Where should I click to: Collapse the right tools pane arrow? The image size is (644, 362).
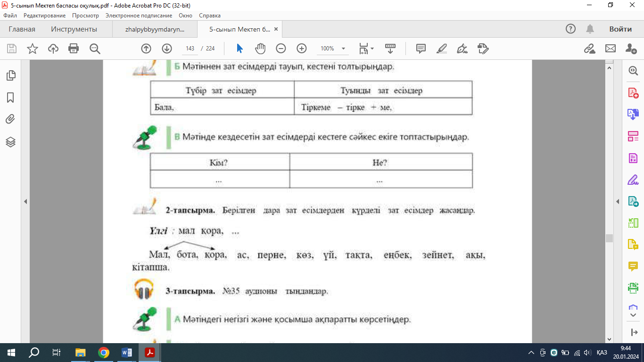(x=618, y=201)
